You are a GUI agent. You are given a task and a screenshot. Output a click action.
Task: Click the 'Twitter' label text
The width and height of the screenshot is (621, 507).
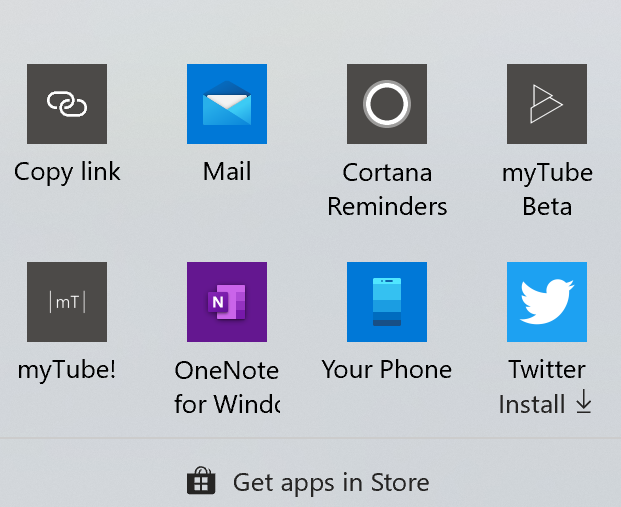pos(547,369)
